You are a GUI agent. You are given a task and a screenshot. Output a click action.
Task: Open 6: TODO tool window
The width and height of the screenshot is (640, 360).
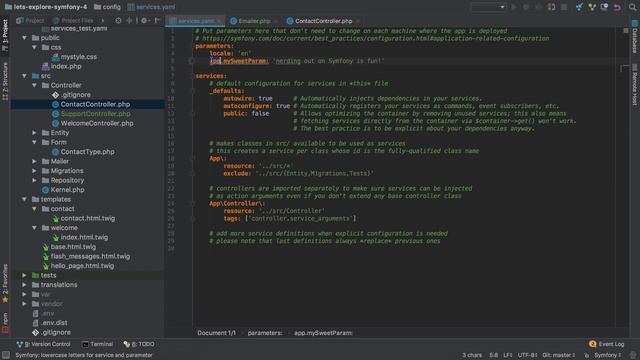tap(139, 344)
